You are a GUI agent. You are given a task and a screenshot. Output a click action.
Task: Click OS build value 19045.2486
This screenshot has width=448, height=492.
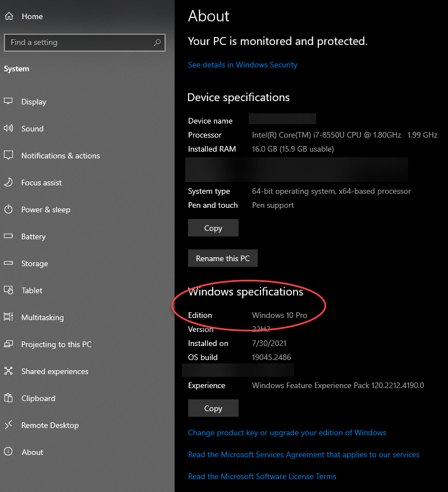pyautogui.click(x=271, y=357)
